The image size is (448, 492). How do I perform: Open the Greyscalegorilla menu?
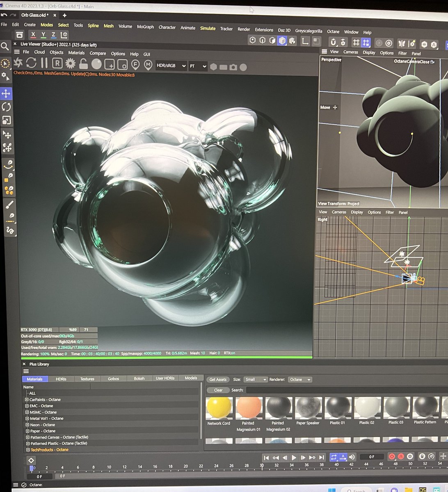coord(309,31)
